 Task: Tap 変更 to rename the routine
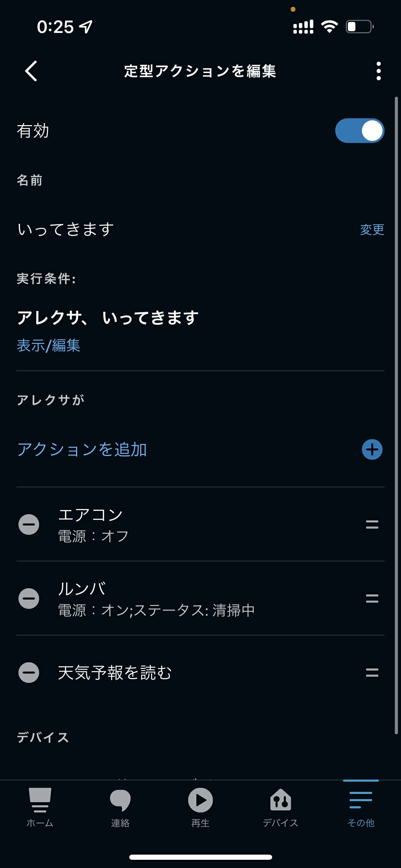372,229
